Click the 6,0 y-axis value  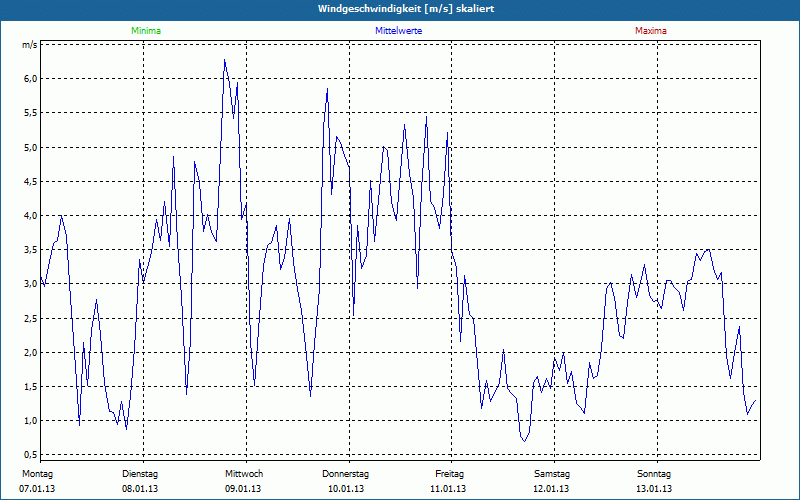tap(31, 79)
